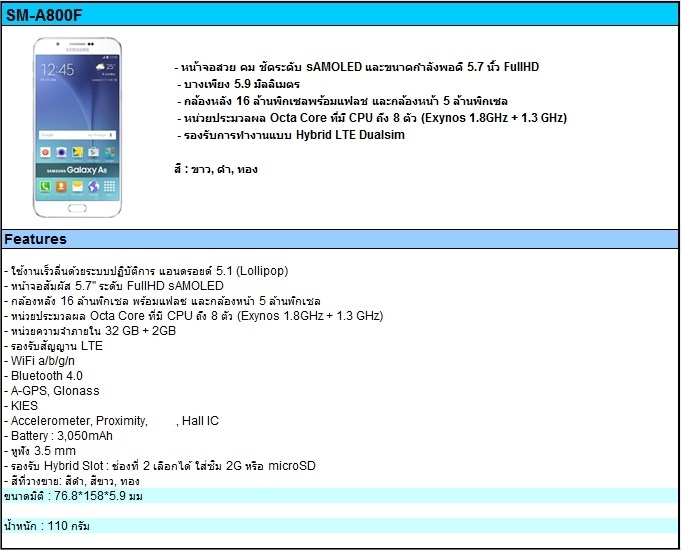Click the sAMOLED 5.7 FullHD screen line
This screenshot has height=550, width=681.
click(357, 67)
